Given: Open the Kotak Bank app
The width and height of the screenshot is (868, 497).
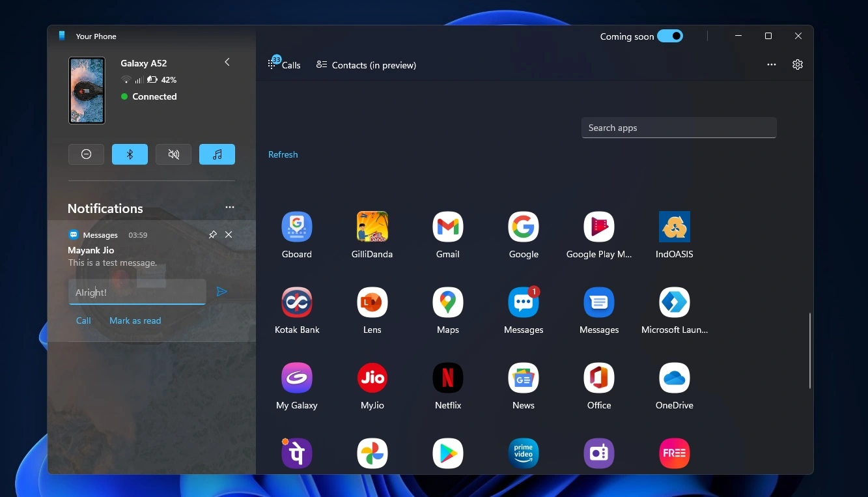Looking at the screenshot, I should click(x=296, y=302).
